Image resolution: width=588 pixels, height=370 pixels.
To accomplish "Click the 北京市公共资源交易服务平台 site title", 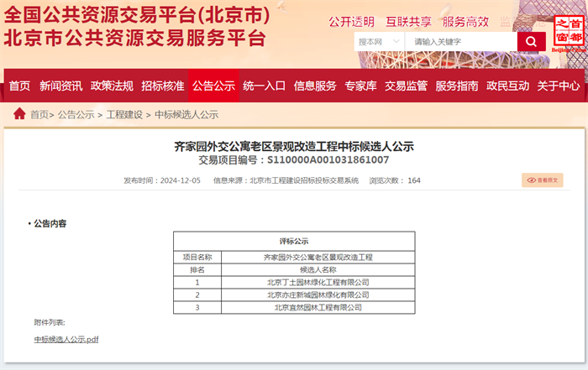I will click(135, 38).
